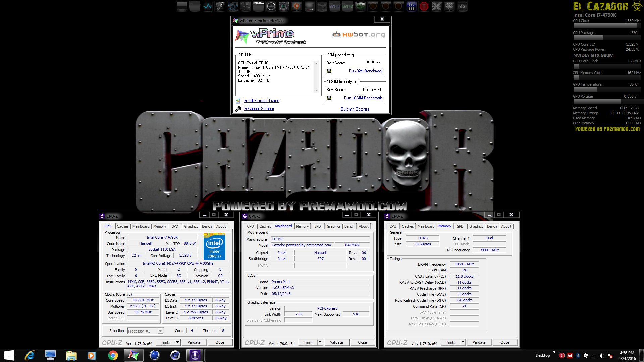
Task: Click Validate in the left CPU-Z window
Action: coord(194,342)
